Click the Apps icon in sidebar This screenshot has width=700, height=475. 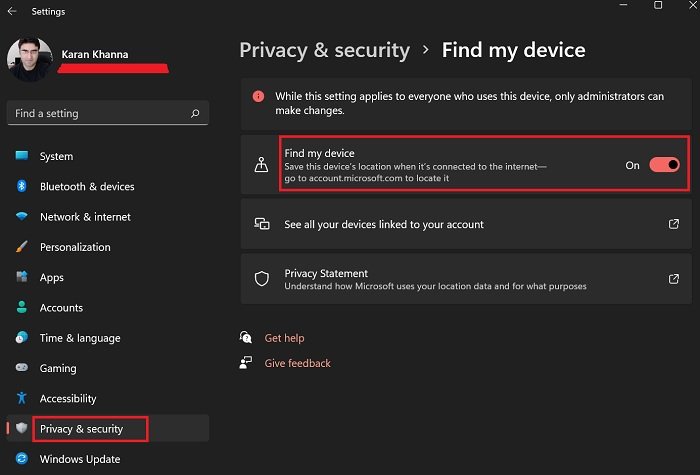[22, 277]
